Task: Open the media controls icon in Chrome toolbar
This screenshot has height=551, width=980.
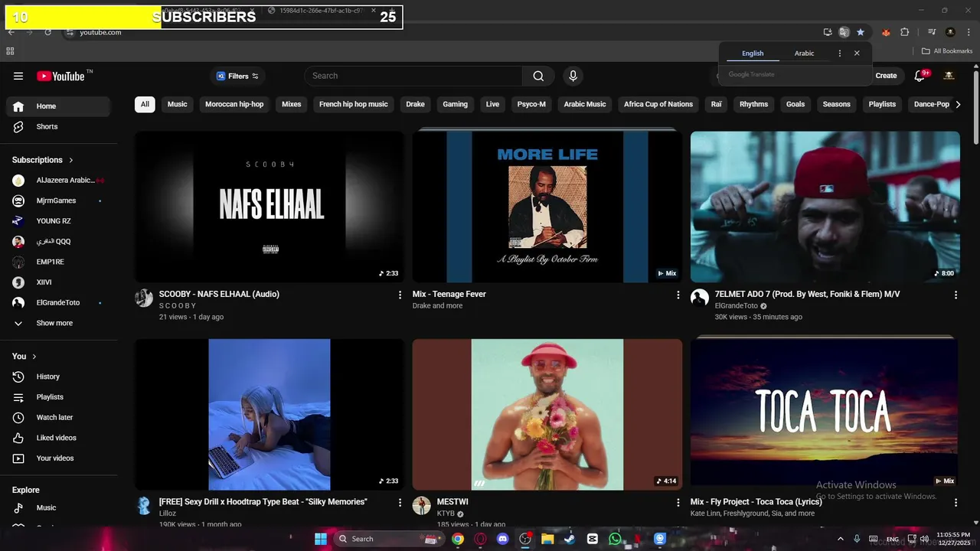Action: click(x=932, y=32)
